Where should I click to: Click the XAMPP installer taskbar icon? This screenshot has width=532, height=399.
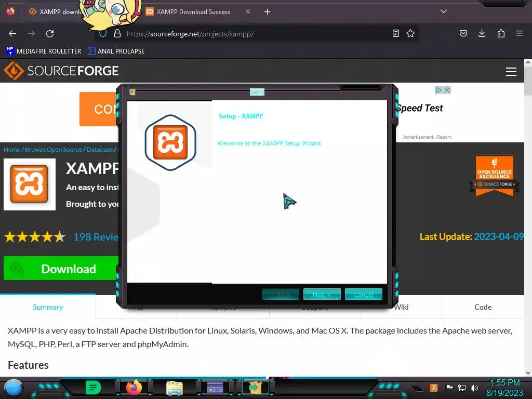pyautogui.click(x=255, y=388)
